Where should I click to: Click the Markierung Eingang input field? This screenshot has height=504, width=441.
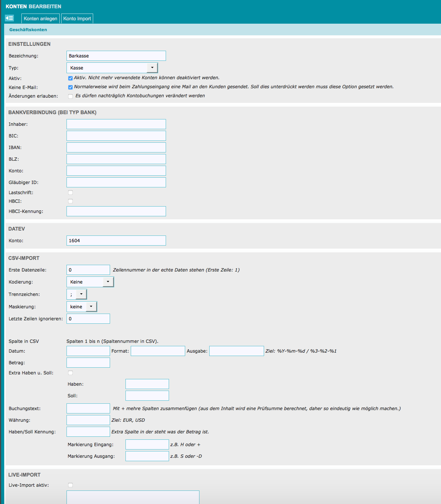click(x=147, y=445)
